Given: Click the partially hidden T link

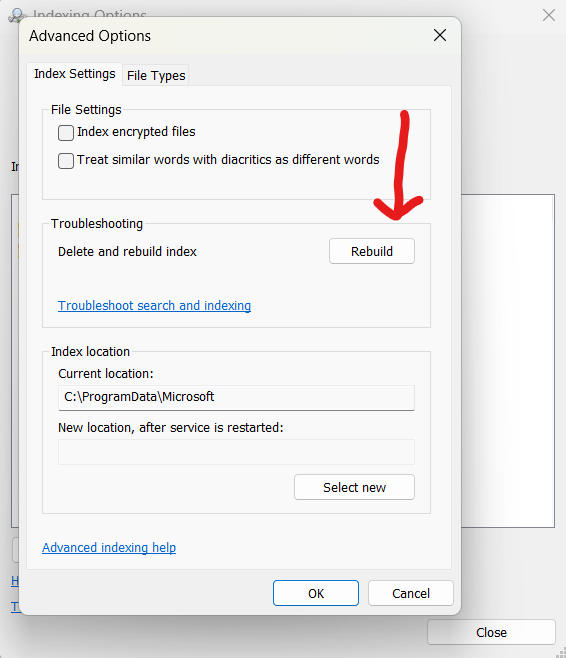Looking at the screenshot, I should pyautogui.click(x=15, y=607).
